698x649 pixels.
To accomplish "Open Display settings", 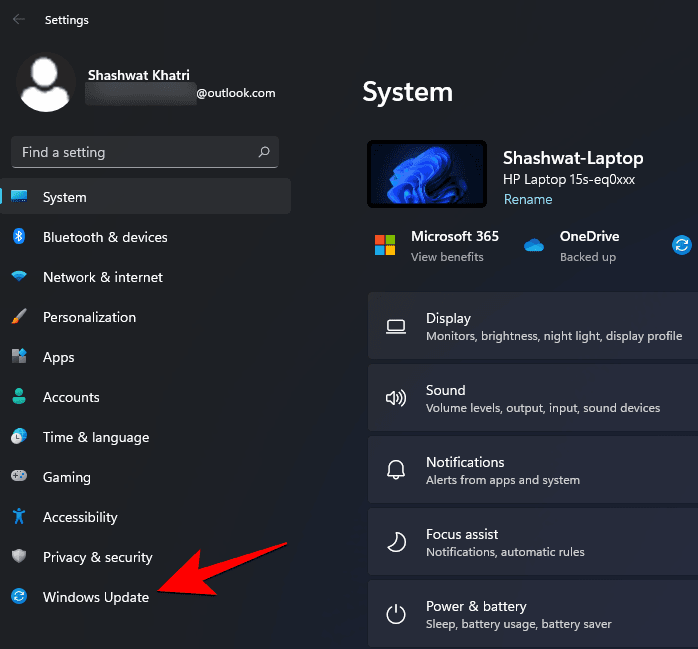I will [x=532, y=327].
